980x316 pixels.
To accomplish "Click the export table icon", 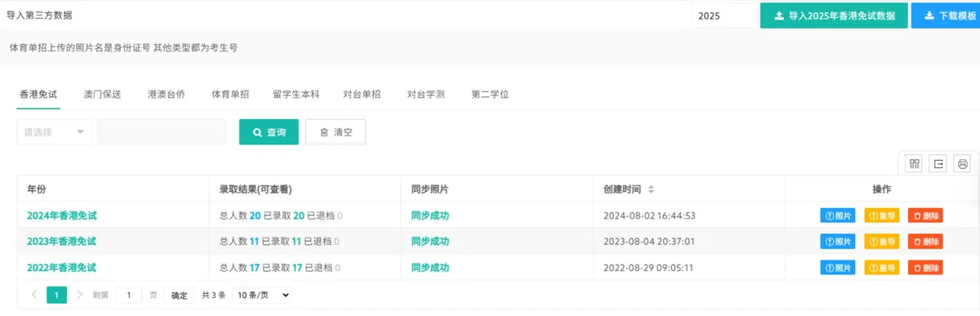I will point(938,163).
